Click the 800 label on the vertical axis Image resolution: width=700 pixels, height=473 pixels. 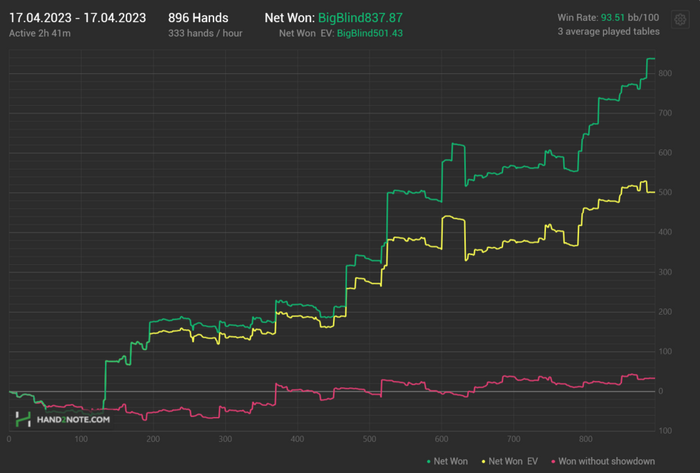click(665, 74)
